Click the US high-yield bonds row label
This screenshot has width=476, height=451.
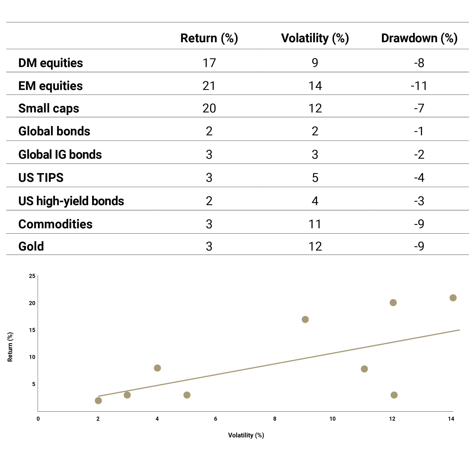tap(71, 201)
